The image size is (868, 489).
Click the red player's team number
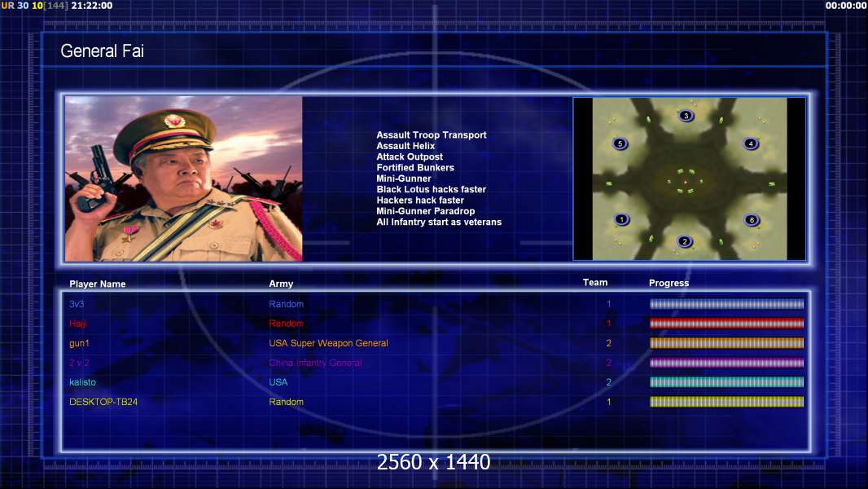(609, 324)
